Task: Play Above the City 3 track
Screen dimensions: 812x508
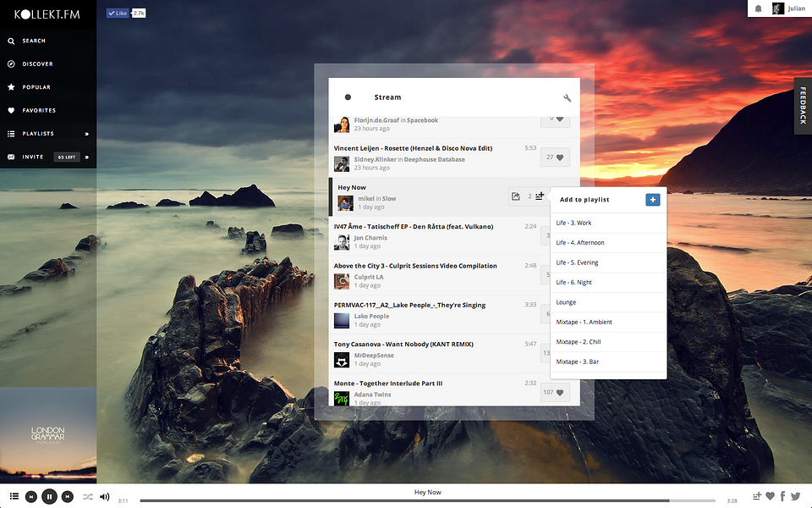Action: click(x=415, y=266)
